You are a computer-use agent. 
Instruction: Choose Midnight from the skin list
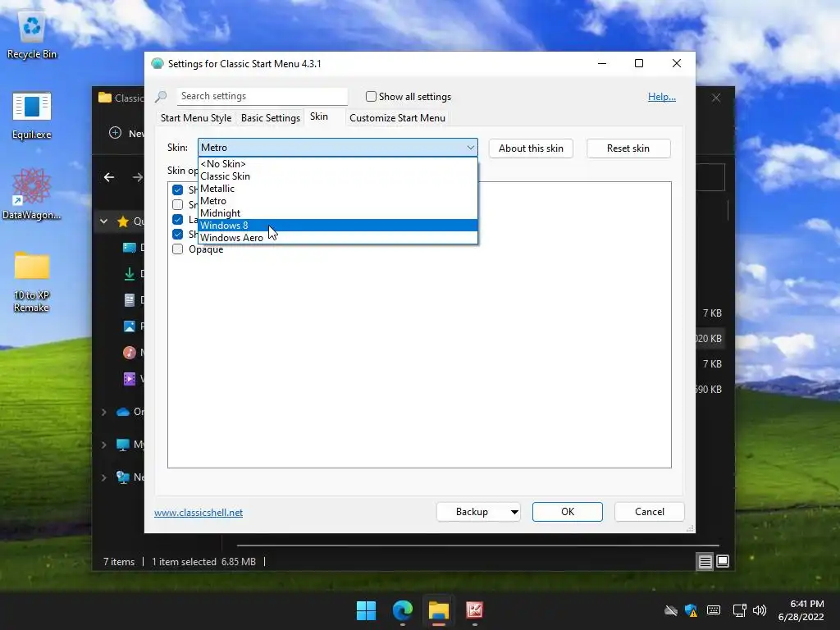click(337, 213)
